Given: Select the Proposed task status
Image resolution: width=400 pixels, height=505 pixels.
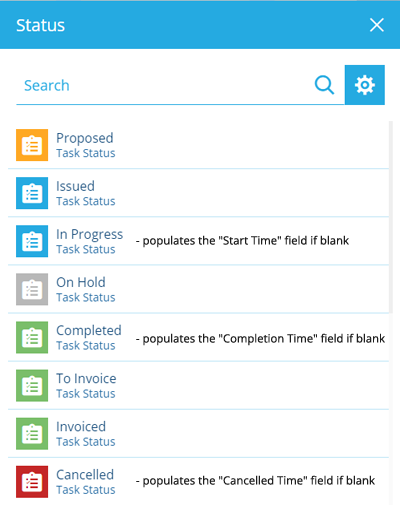Looking at the screenshot, I should click(198, 145).
